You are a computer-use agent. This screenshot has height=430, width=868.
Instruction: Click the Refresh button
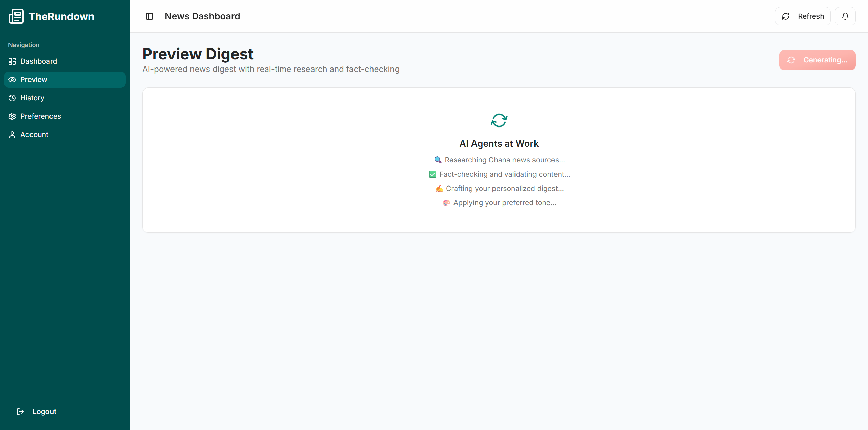click(x=803, y=16)
